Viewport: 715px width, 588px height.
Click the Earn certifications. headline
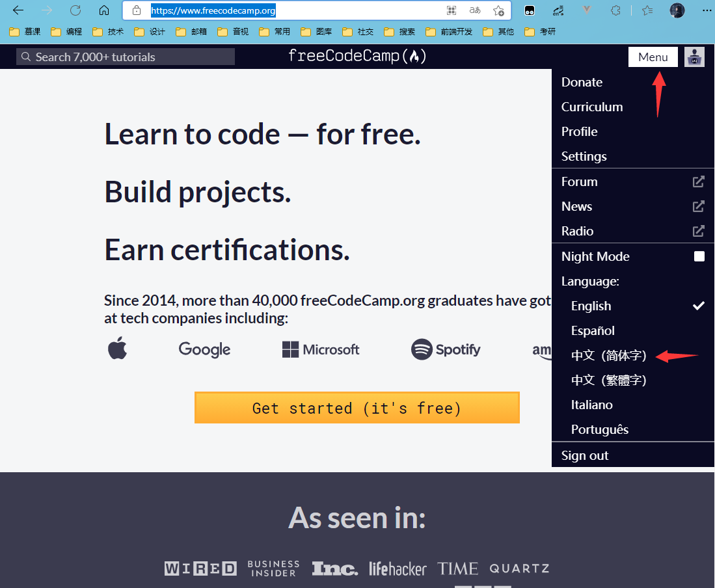click(x=227, y=250)
